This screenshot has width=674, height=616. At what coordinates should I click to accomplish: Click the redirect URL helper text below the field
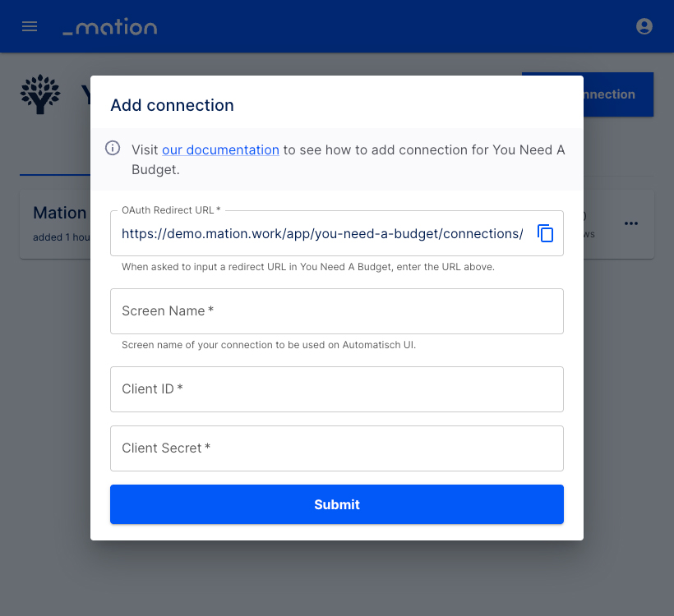[x=307, y=267]
